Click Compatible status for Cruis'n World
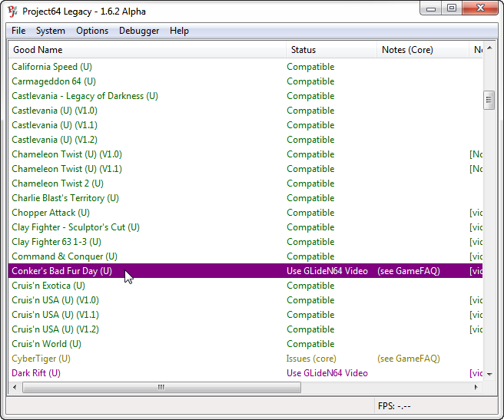 click(310, 344)
